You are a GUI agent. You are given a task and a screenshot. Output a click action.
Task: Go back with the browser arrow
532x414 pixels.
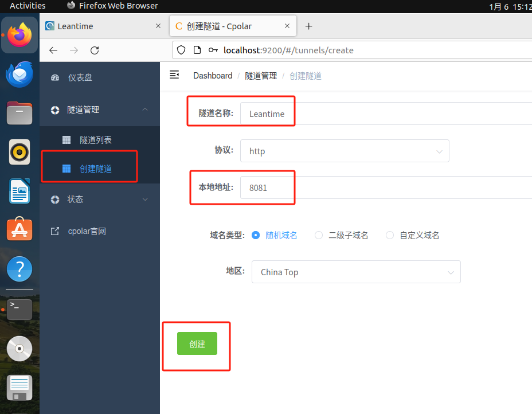click(53, 50)
